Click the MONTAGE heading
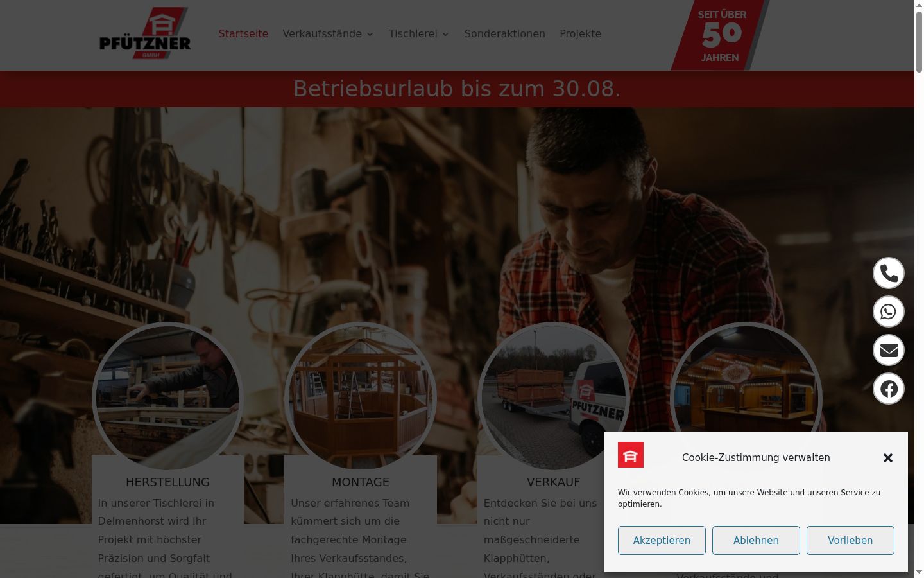The image size is (924, 578). click(361, 482)
